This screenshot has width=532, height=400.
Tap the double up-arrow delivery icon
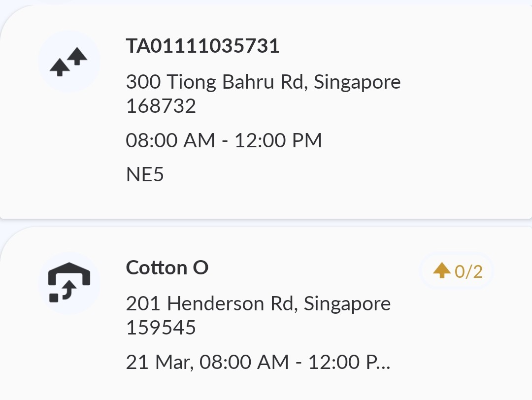point(69,62)
